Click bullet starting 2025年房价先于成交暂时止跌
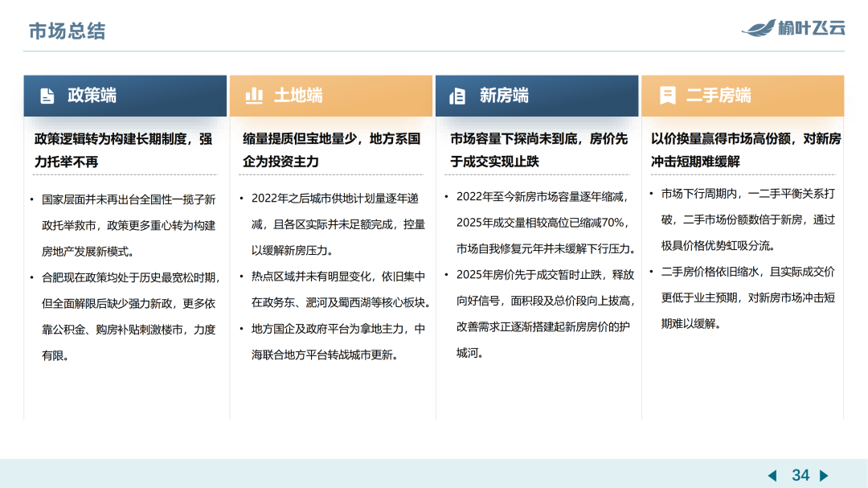 coord(541,314)
